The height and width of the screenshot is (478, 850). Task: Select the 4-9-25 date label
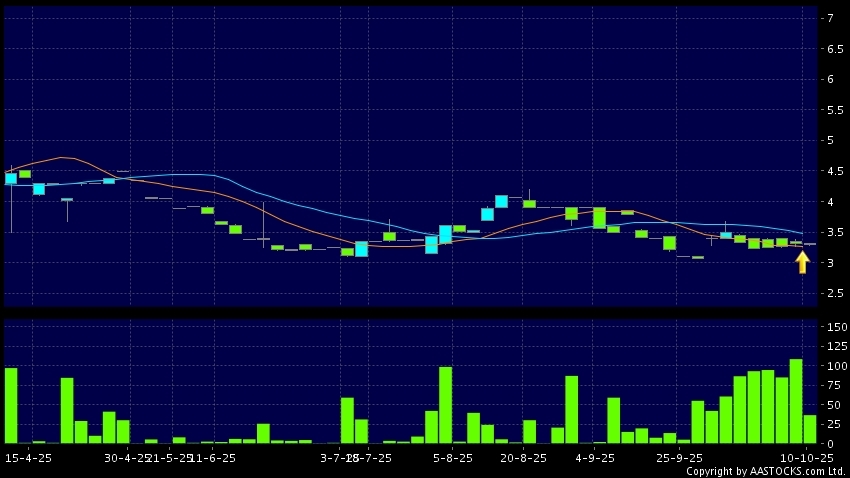pos(594,457)
